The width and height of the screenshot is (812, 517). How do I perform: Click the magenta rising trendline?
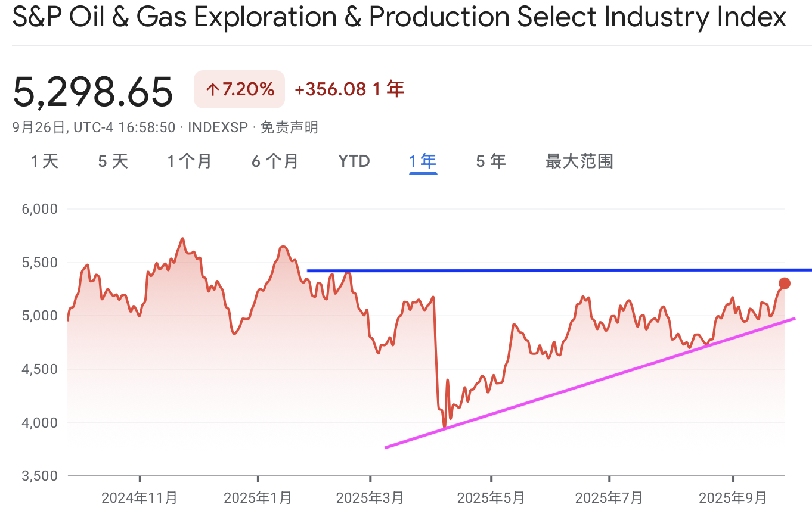(590, 383)
